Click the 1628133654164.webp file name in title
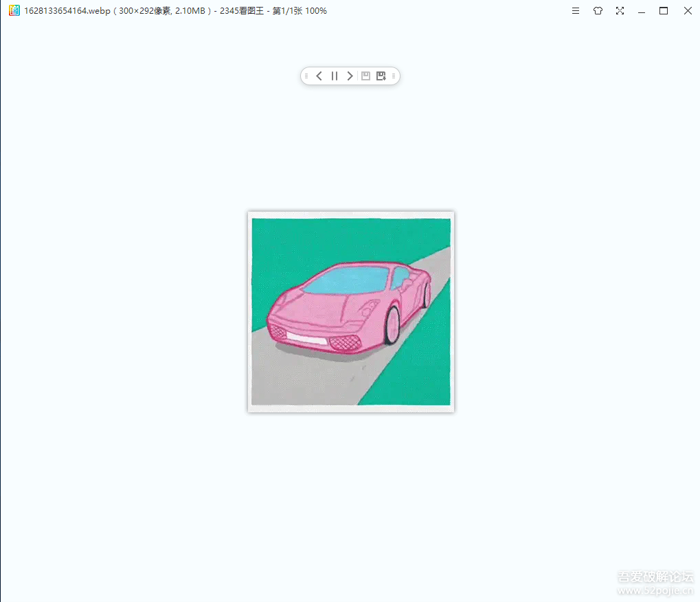 (x=63, y=11)
